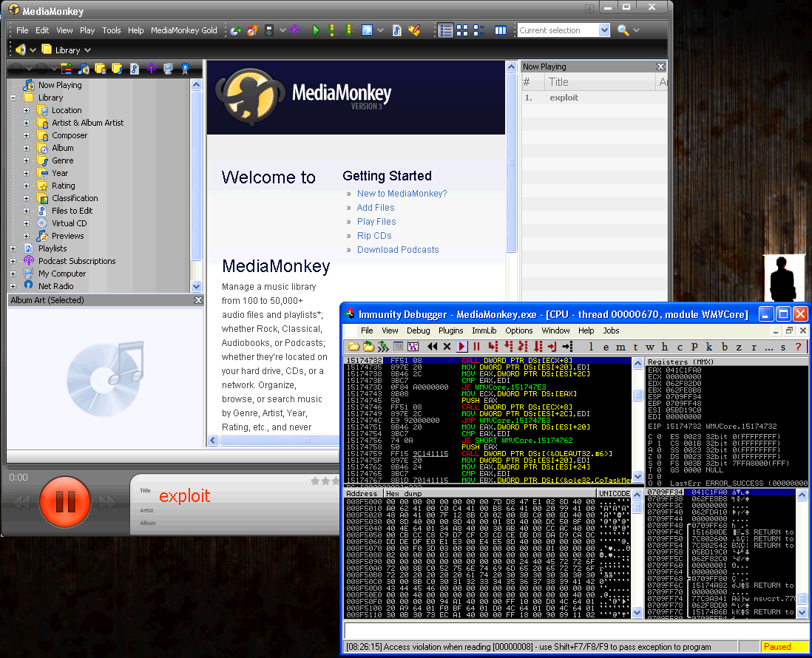Click the Rewind restart icon in Immunity Debugger
The width and height of the screenshot is (812, 658).
[x=433, y=346]
